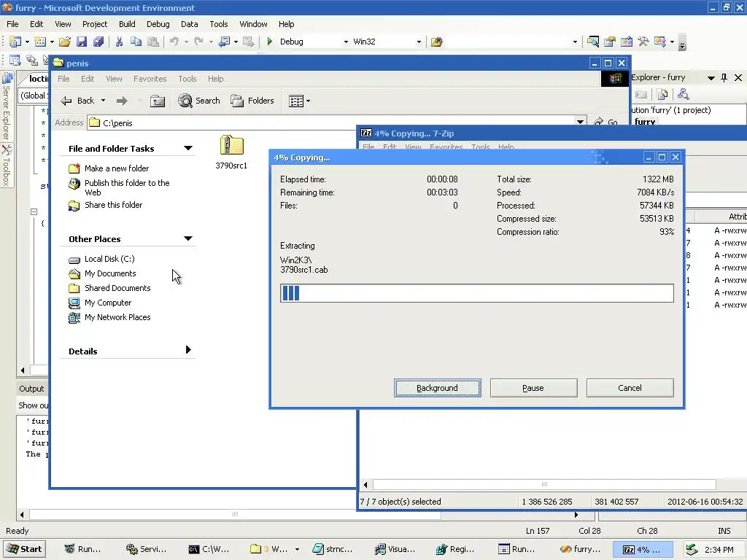Viewport: 747px width, 560px height.
Task: Open Visual Studio Window menu
Action: (253, 24)
